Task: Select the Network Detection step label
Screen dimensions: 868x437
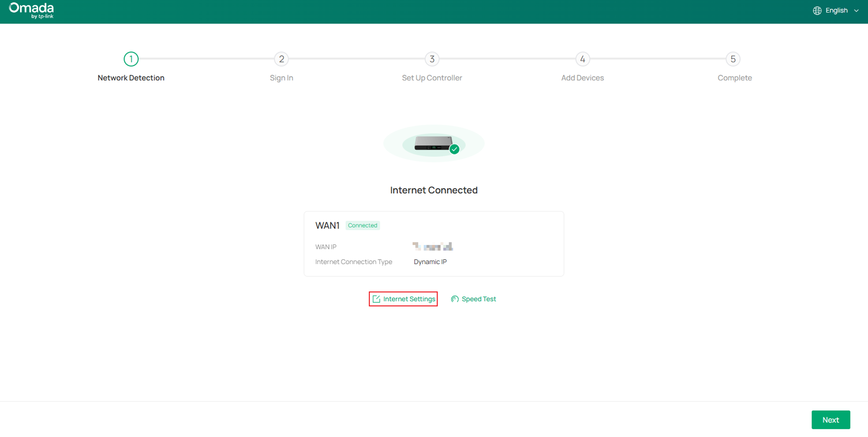Action: pos(131,78)
